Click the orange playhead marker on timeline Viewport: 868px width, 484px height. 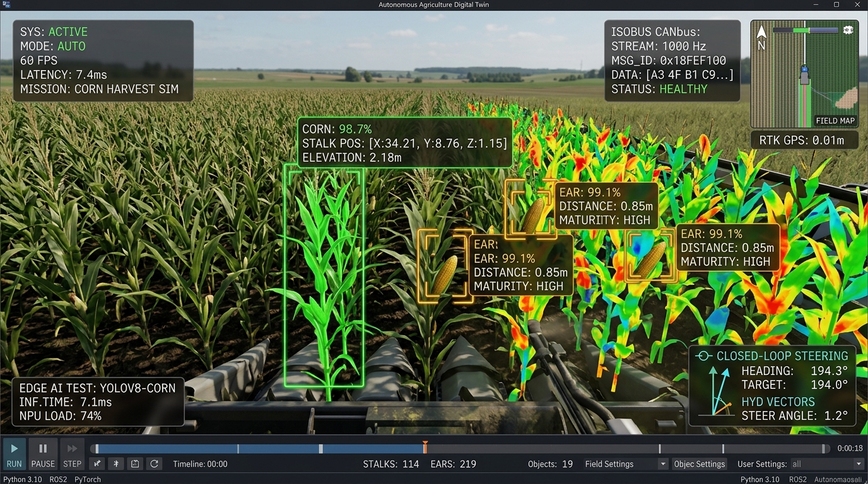425,447
